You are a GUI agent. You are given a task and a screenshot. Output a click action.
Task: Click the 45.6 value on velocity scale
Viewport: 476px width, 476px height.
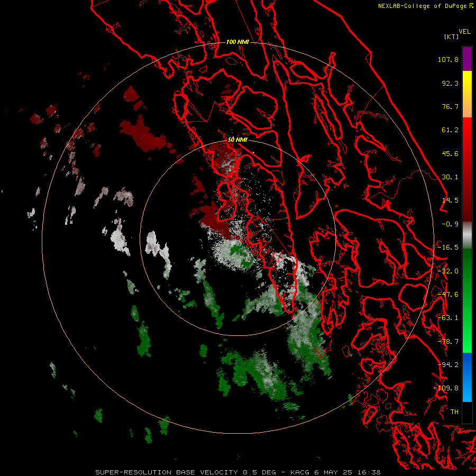[x=450, y=153]
